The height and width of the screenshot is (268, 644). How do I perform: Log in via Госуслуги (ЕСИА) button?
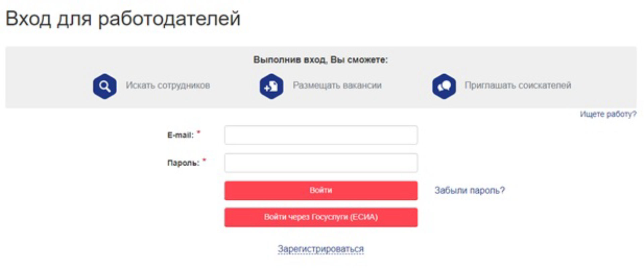point(321,217)
